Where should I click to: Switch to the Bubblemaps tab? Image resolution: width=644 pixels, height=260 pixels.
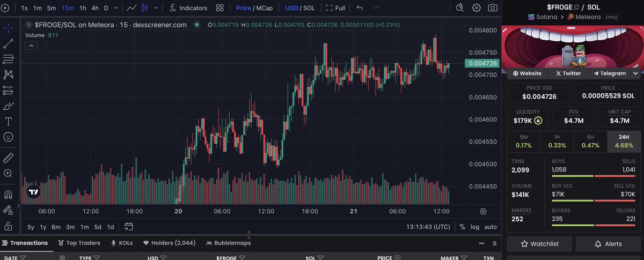coord(228,243)
